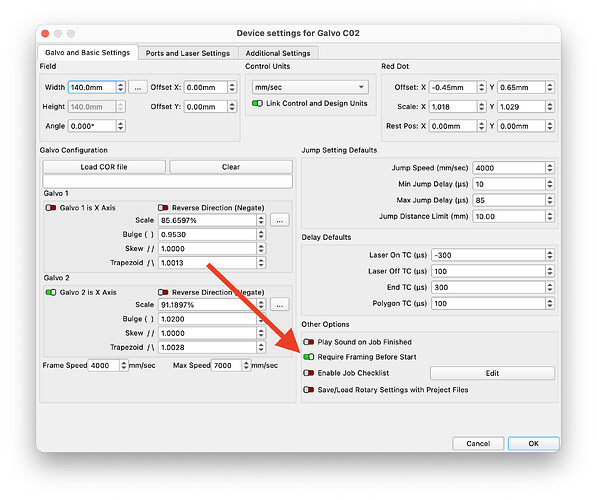
Task: Click Red Dot Offset Y field
Action: pyautogui.click(x=521, y=87)
